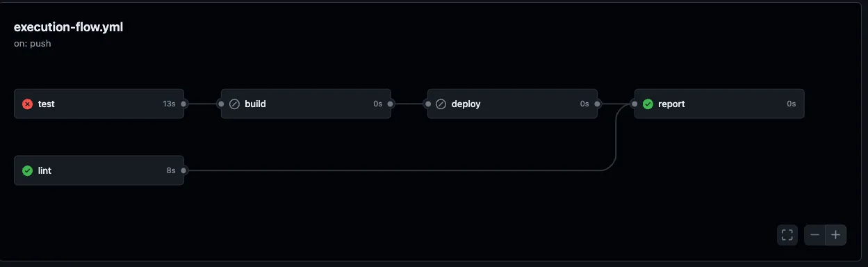868x267 pixels.
Task: Click the green success icon on lint job
Action: click(x=27, y=170)
